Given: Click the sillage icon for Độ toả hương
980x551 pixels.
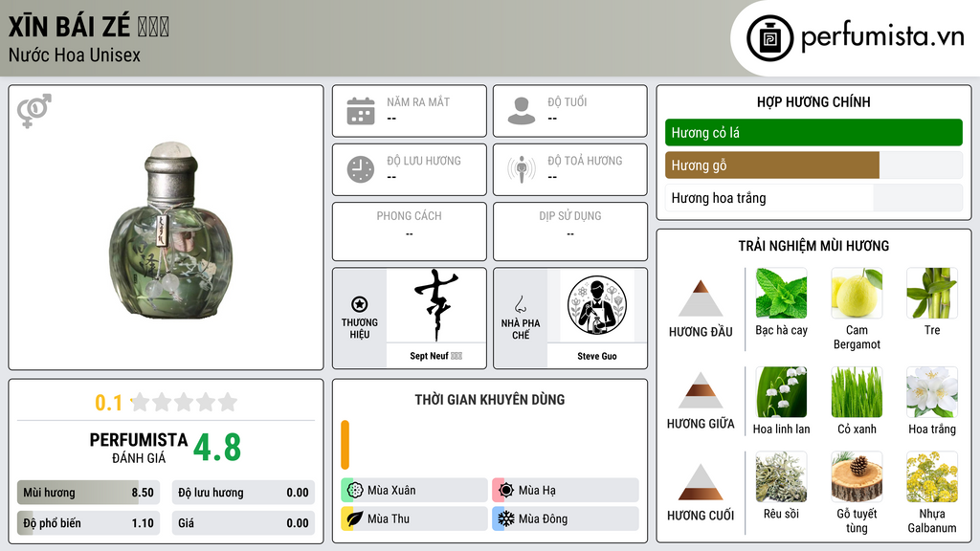Looking at the screenshot, I should [522, 169].
